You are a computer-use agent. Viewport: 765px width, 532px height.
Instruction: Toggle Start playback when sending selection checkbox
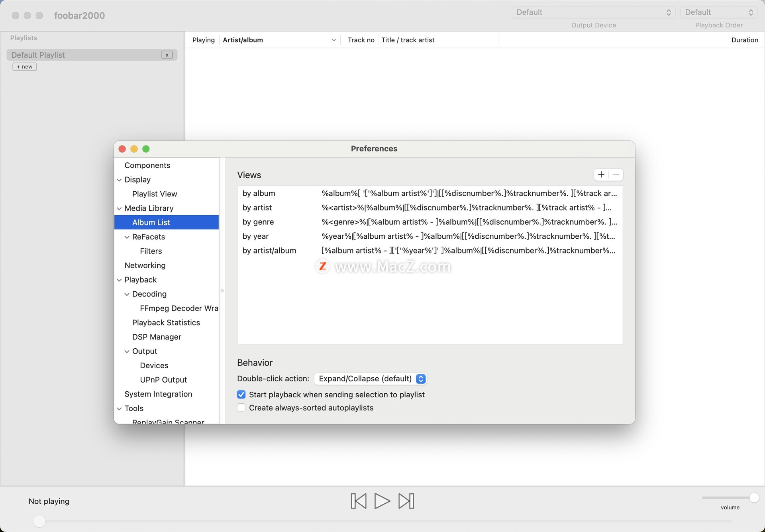pos(241,395)
